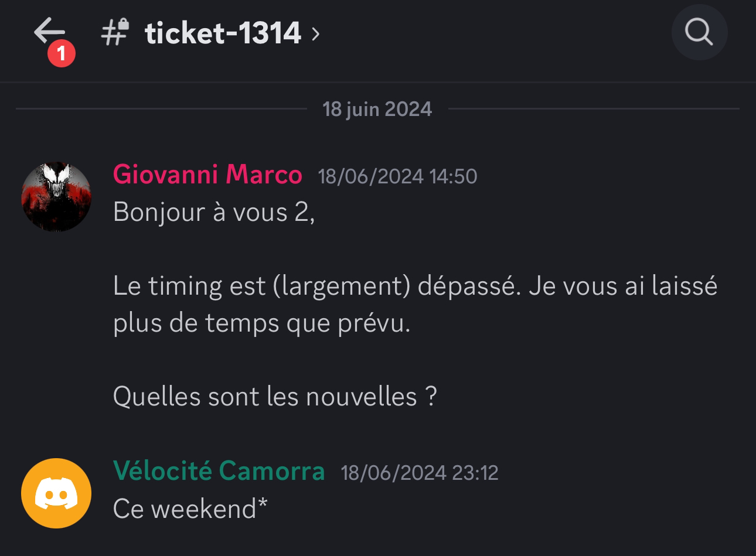The width and height of the screenshot is (756, 556).
Task: Tap the 18 juin 2024 date divider
Action: click(377, 109)
